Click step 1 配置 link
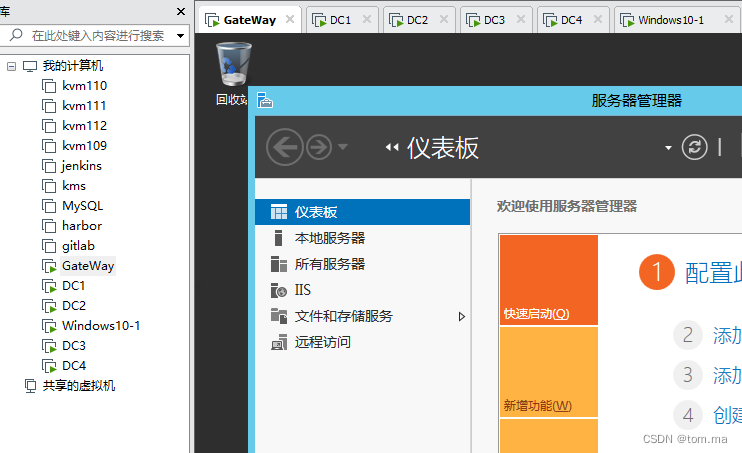 [x=713, y=273]
